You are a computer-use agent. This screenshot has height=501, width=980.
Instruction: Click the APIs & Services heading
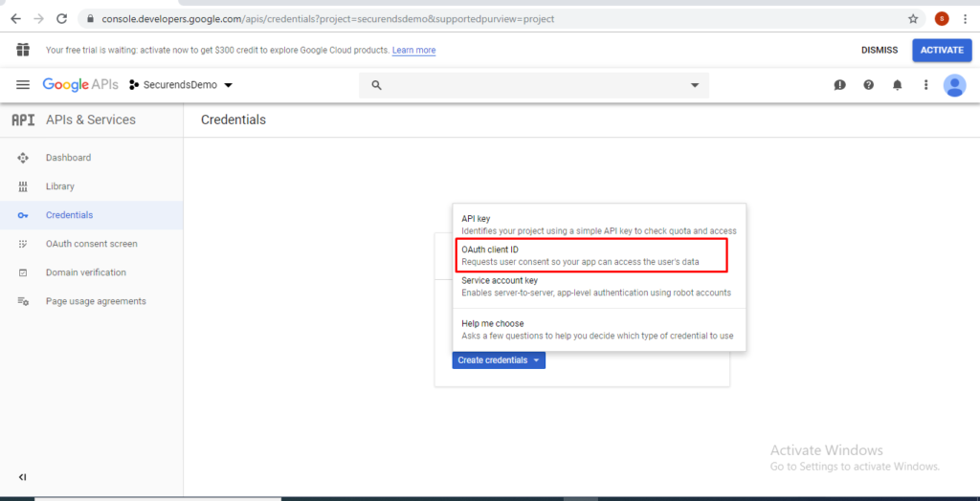pos(91,120)
